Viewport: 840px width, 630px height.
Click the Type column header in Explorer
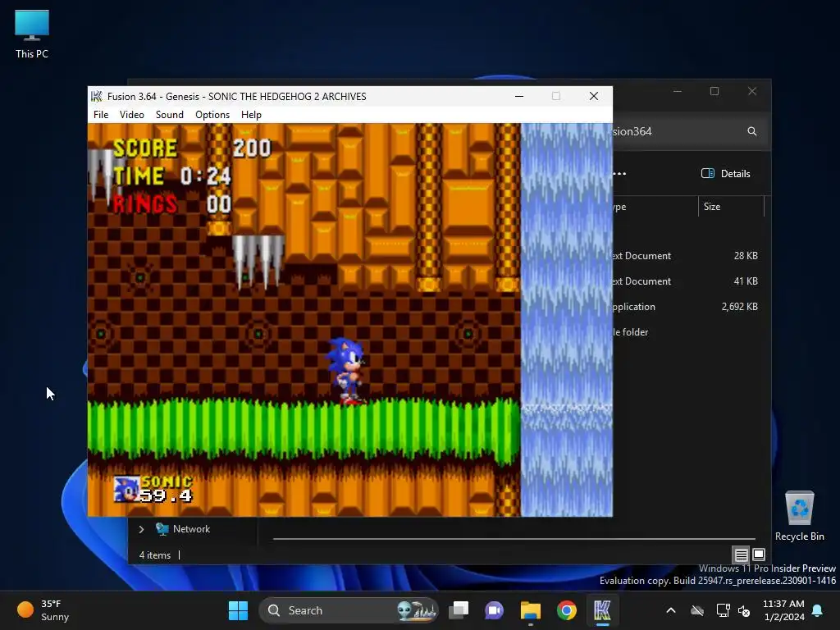pyautogui.click(x=655, y=207)
